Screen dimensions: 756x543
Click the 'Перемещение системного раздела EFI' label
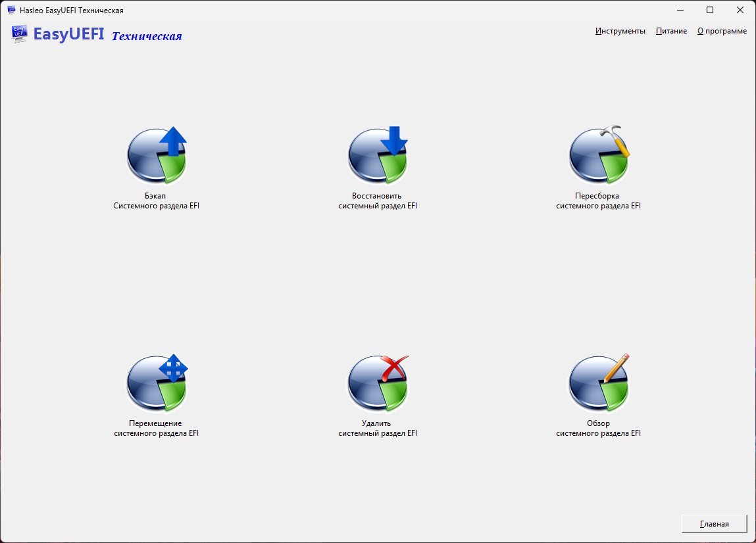[156, 429]
